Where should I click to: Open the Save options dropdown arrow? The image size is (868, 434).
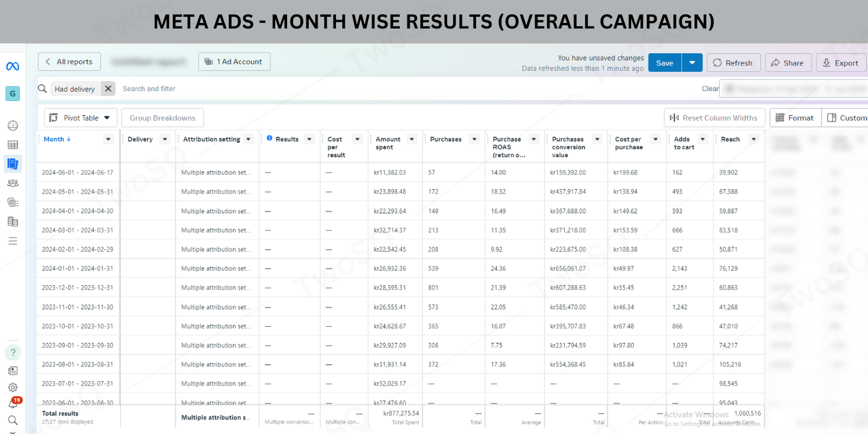(x=692, y=63)
